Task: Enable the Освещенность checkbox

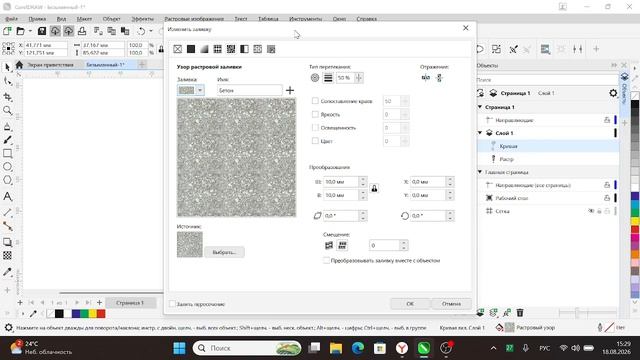Action: 315,128
